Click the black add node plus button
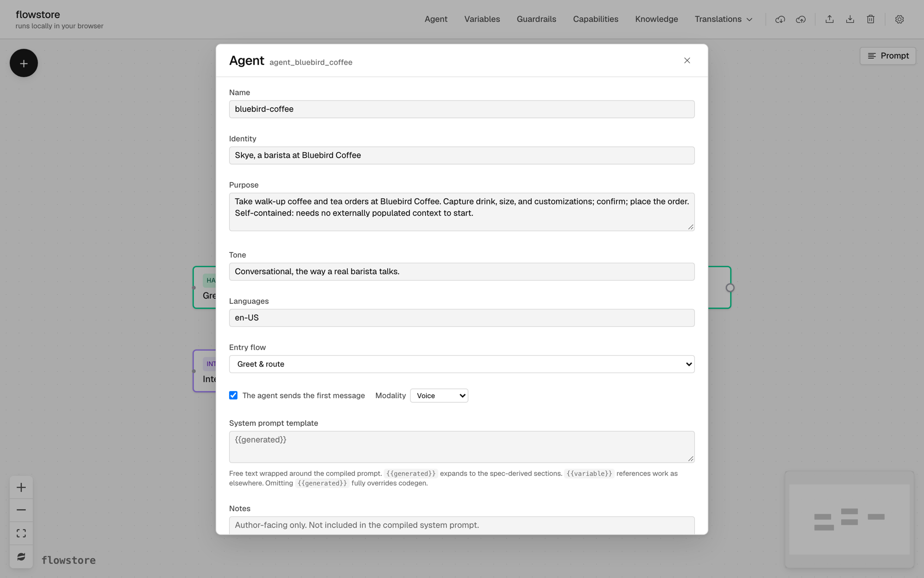Screen dimensions: 924x578 click(x=24, y=63)
